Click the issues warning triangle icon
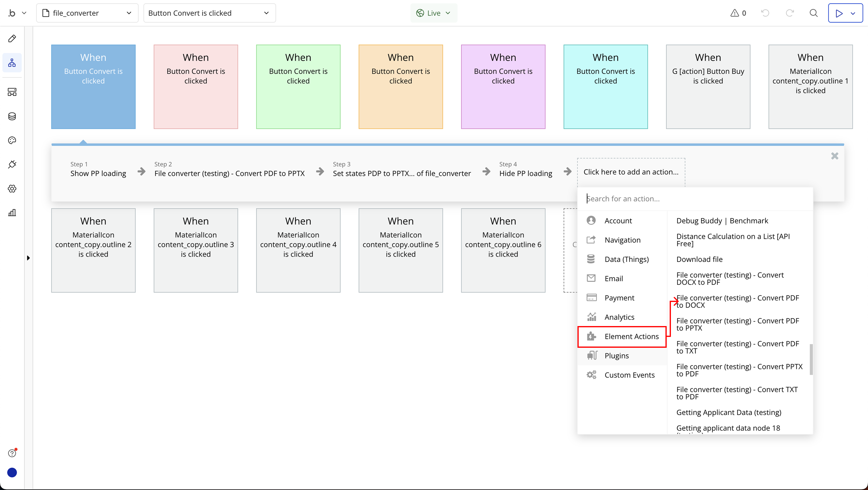868x490 pixels. coord(735,13)
